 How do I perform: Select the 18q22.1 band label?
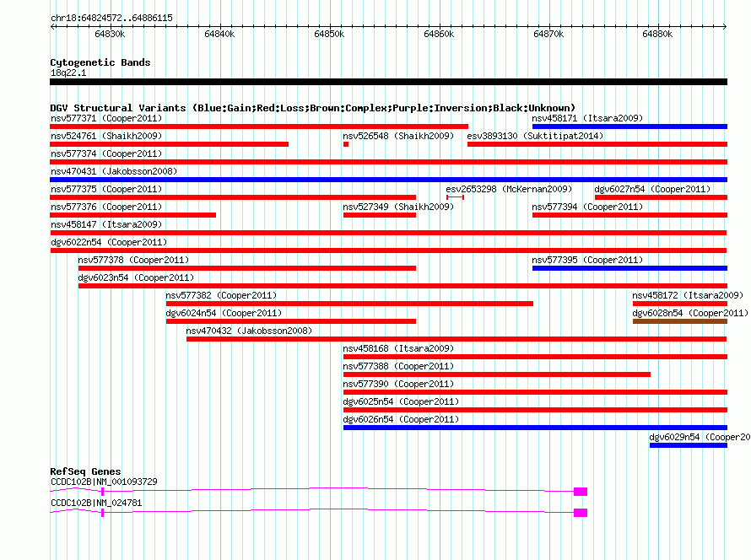pyautogui.click(x=68, y=73)
